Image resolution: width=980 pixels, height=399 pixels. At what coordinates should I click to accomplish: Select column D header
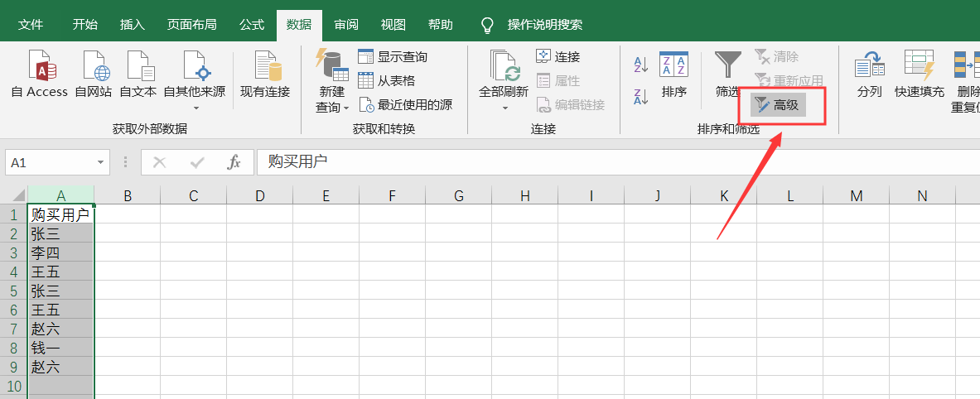[259, 195]
